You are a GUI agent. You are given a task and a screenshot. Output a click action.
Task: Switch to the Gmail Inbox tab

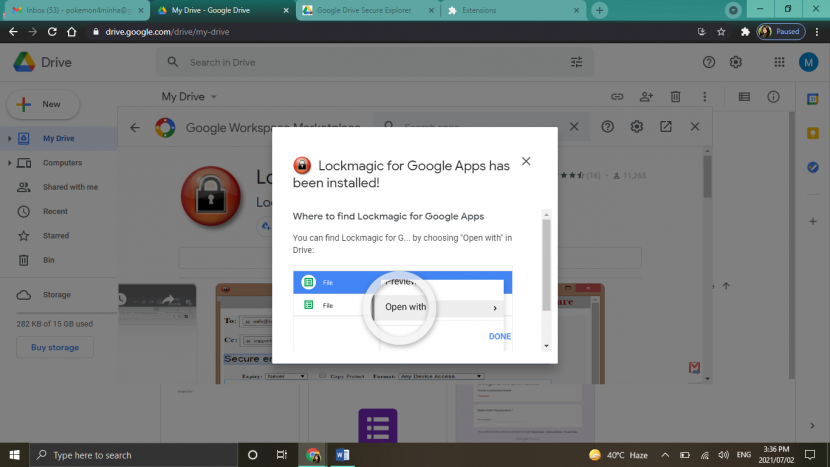77,10
